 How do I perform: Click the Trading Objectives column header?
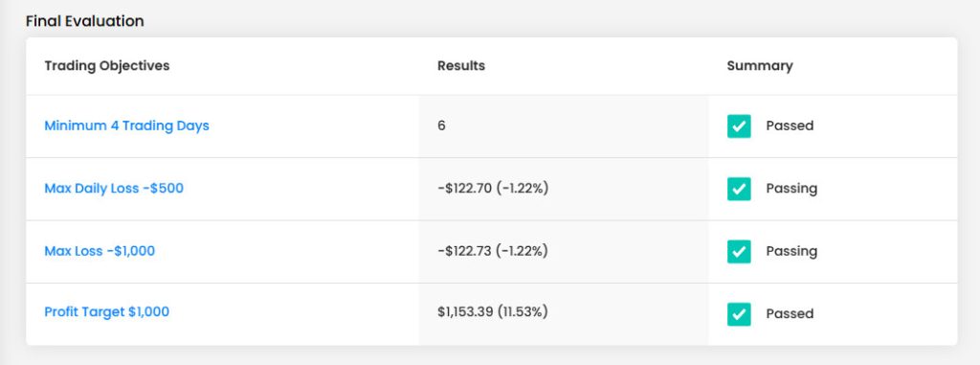[x=107, y=66]
